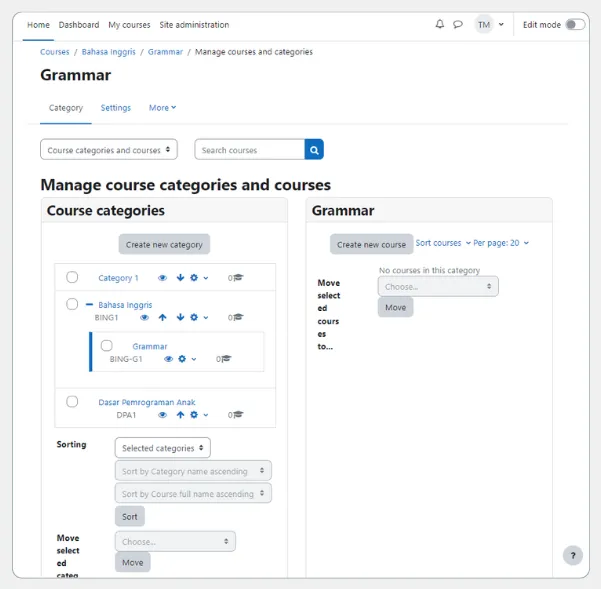
Task: Move Category 1 down with arrow icon
Action: pyautogui.click(x=180, y=277)
